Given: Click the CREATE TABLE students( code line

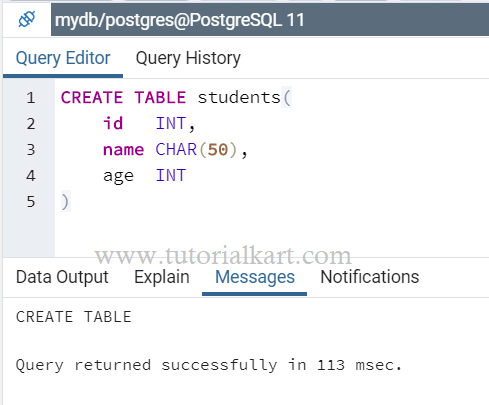Looking at the screenshot, I should pos(176,98).
